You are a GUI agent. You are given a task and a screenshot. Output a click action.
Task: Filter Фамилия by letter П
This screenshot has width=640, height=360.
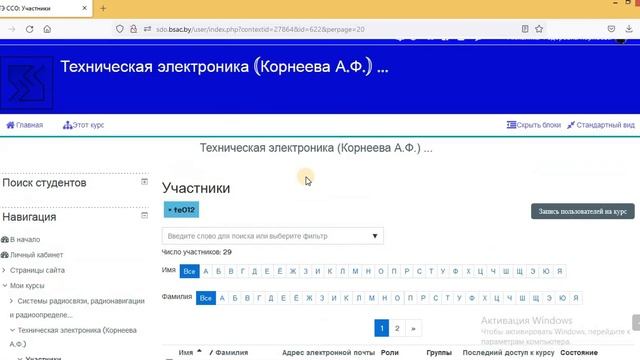point(410,298)
